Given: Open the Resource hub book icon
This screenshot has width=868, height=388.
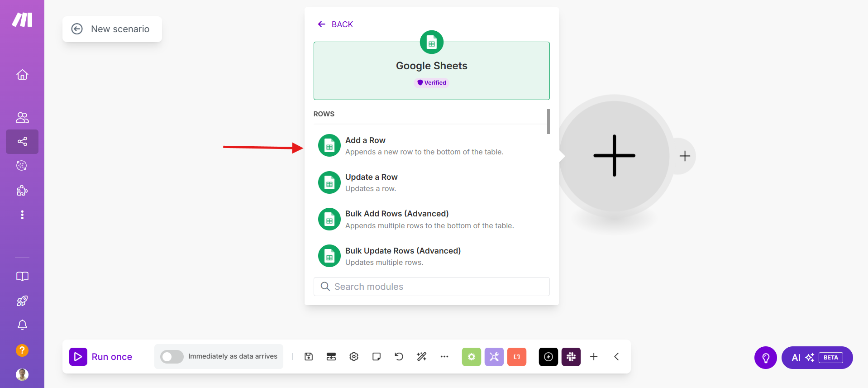Looking at the screenshot, I should pos(22,277).
